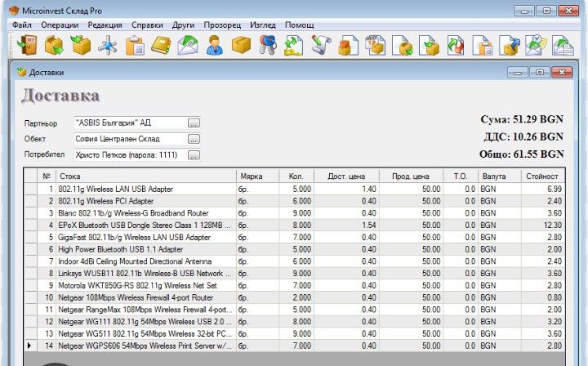Viewport: 588px width, 366px height.
Task: Open the Справки menu
Action: pos(147,25)
